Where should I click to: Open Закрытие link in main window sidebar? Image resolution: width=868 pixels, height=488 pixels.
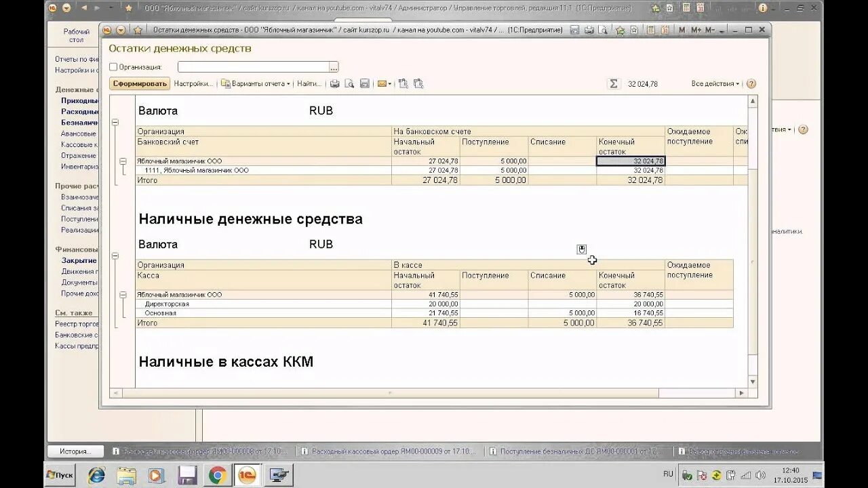pos(79,260)
